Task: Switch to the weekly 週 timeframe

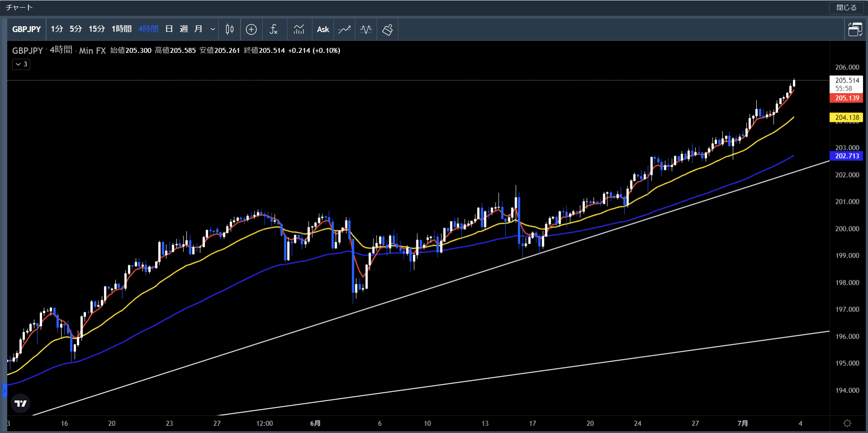Action: point(184,29)
